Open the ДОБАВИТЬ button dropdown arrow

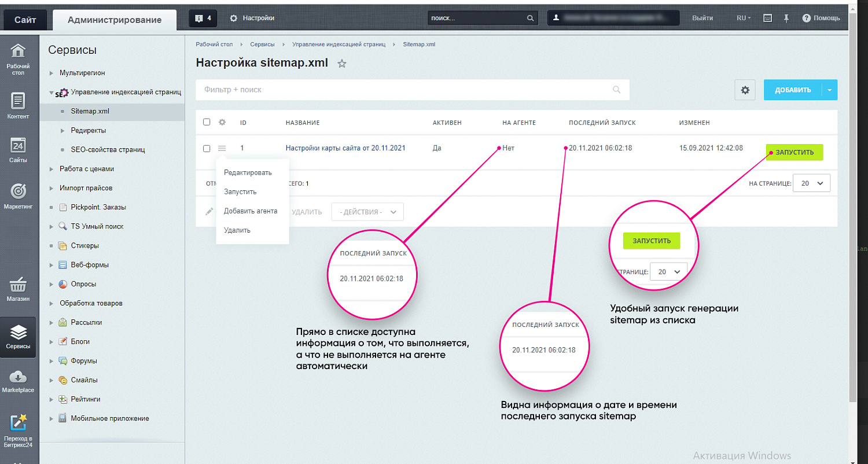click(830, 90)
